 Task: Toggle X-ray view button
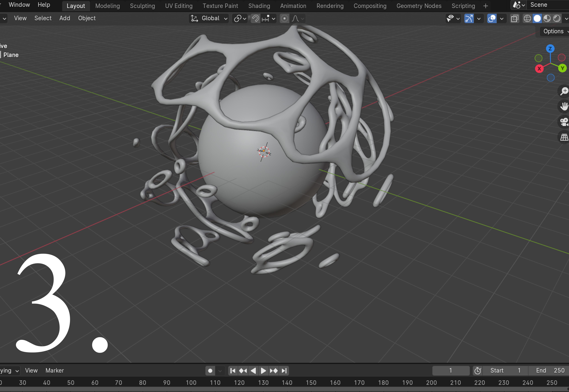[515, 18]
